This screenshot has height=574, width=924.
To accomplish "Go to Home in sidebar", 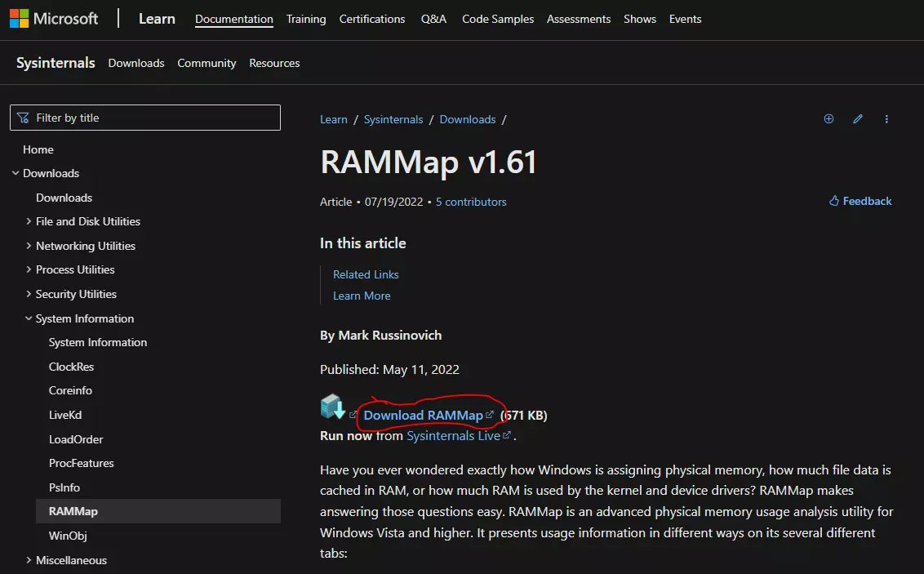I will [x=38, y=149].
